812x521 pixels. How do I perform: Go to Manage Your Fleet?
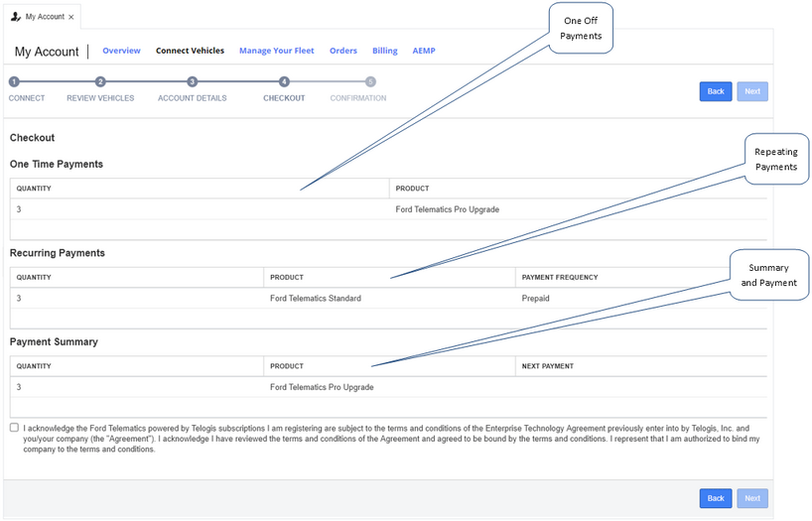tap(277, 51)
